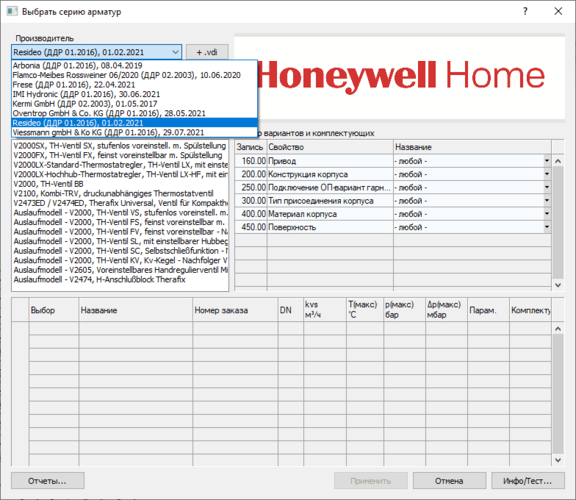Click the DN column header
576x500 pixels.
[290, 310]
